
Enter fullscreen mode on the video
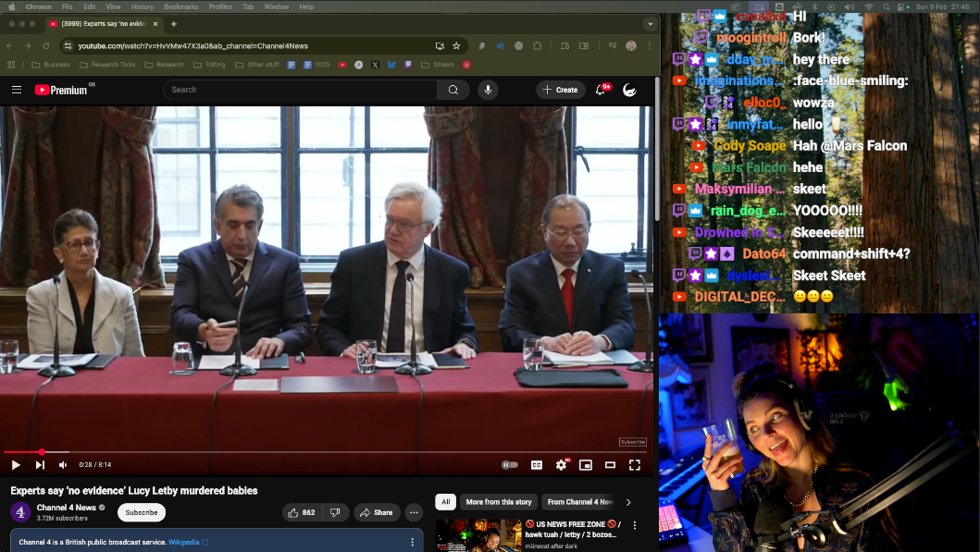pyautogui.click(x=635, y=465)
